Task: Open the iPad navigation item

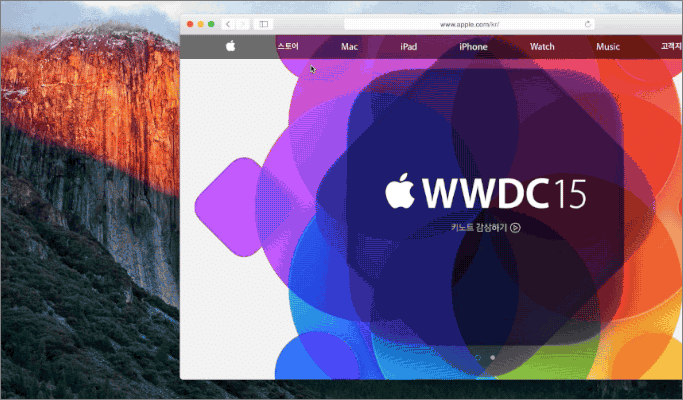Action: tap(409, 47)
